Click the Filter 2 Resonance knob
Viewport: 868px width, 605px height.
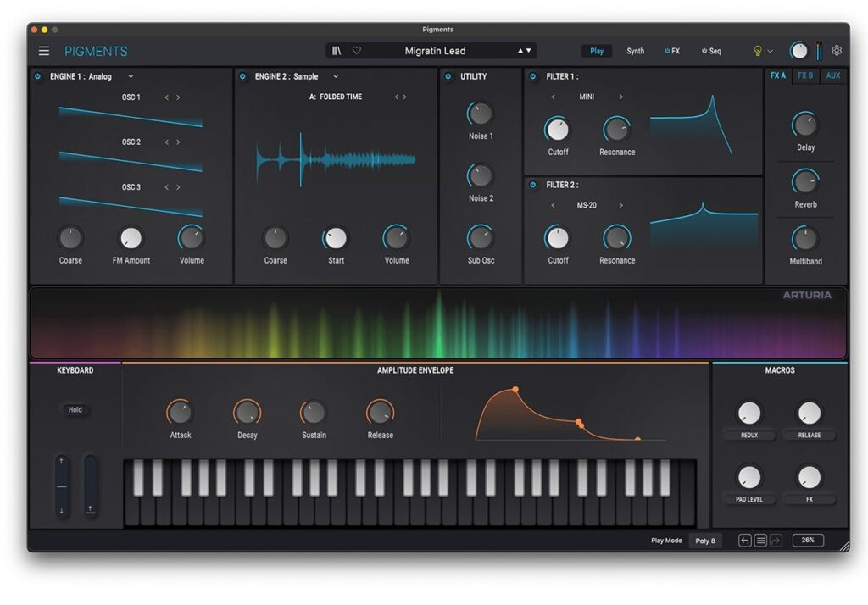[x=616, y=238]
